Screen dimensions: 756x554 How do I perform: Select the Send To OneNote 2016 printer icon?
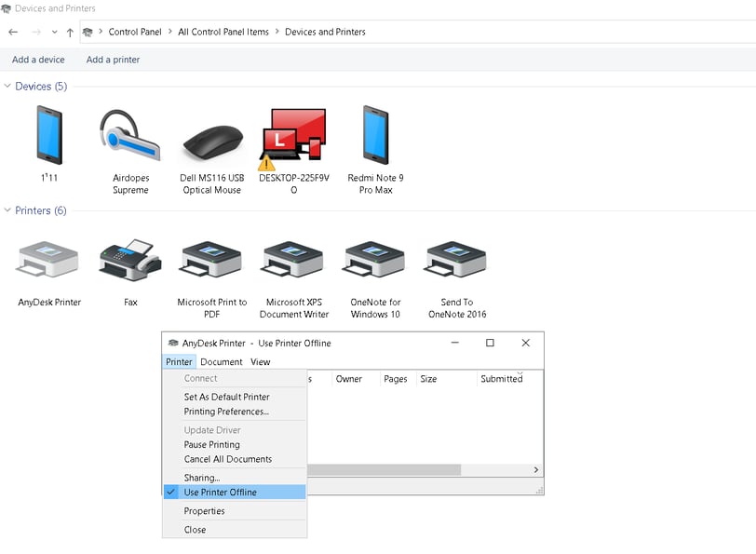(x=456, y=259)
